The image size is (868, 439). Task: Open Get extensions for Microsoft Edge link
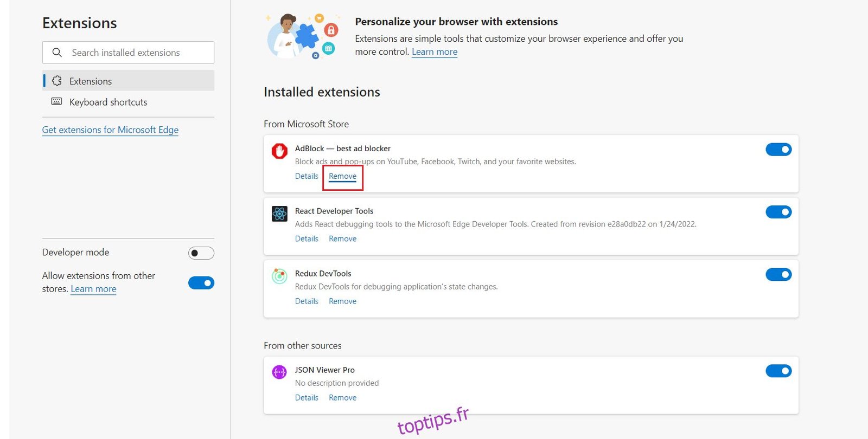pyautogui.click(x=110, y=130)
